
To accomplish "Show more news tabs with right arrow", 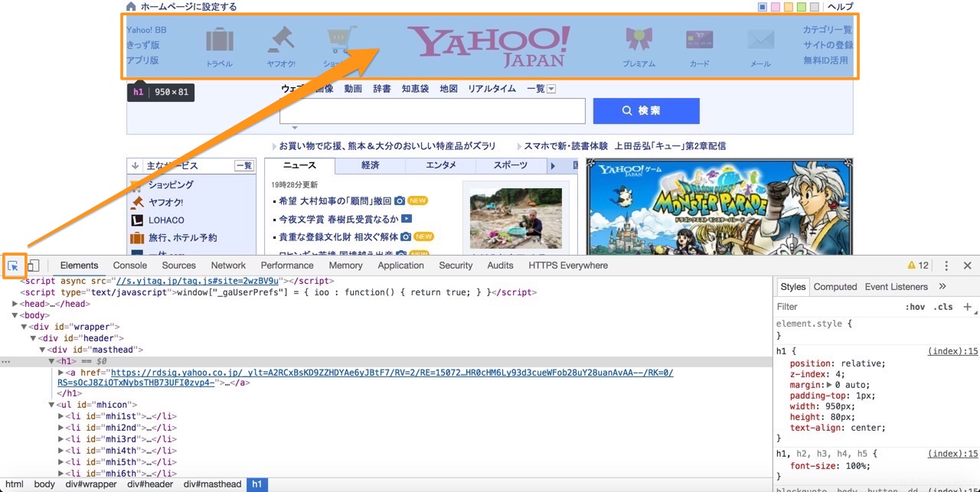I will pos(553,166).
